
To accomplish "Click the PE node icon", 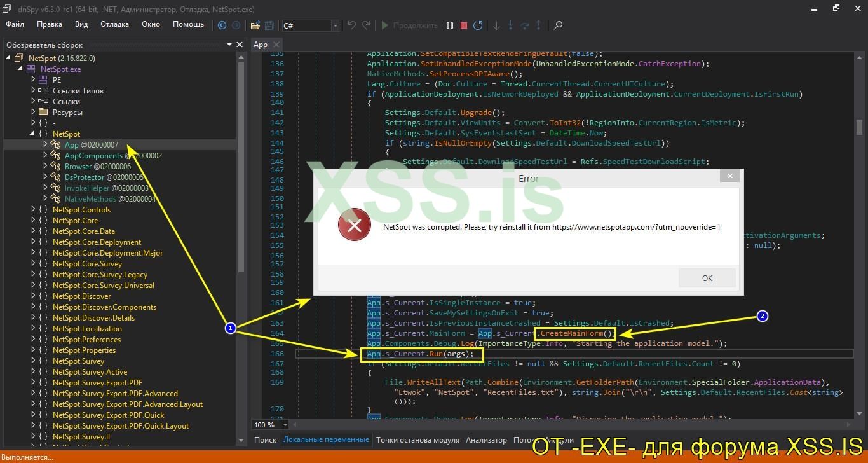I will [43, 79].
